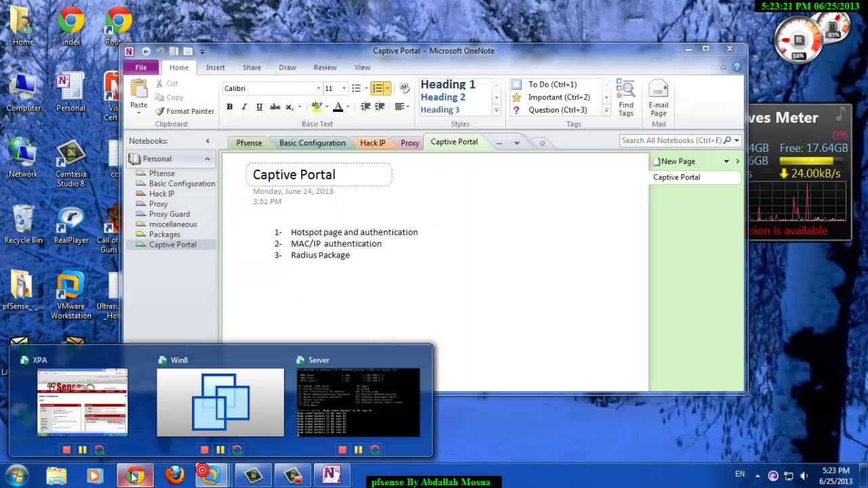The image size is (868, 488).
Task: Open the Calibri font name dropdown
Action: coord(319,89)
